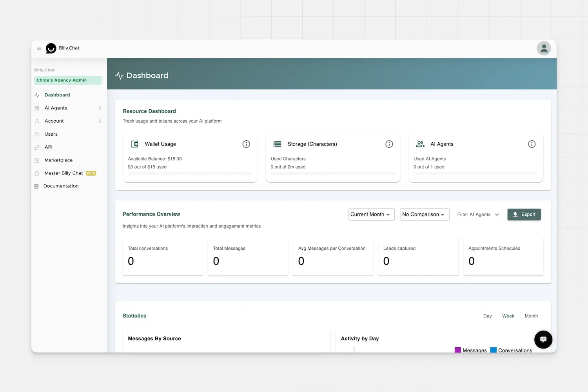Select Week statistics view
The width and height of the screenshot is (588, 392).
click(x=508, y=316)
